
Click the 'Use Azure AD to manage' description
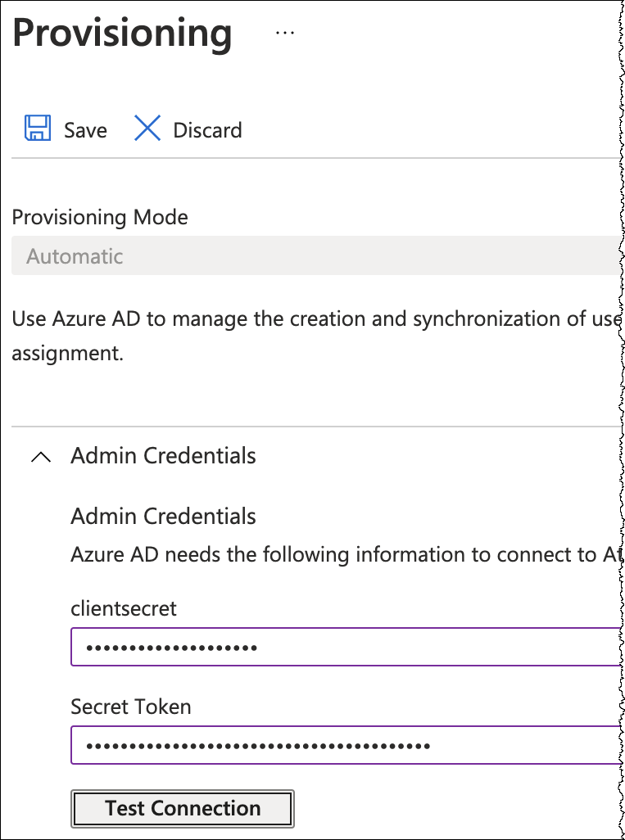311,318
